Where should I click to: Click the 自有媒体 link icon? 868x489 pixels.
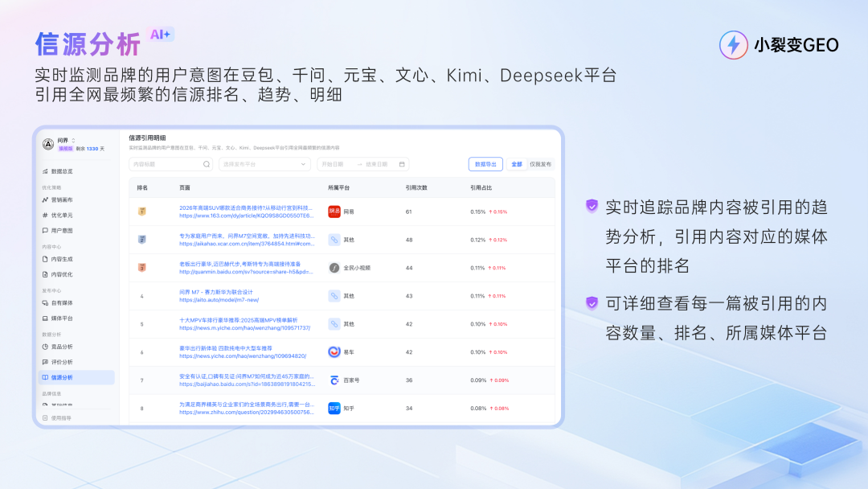coord(45,303)
